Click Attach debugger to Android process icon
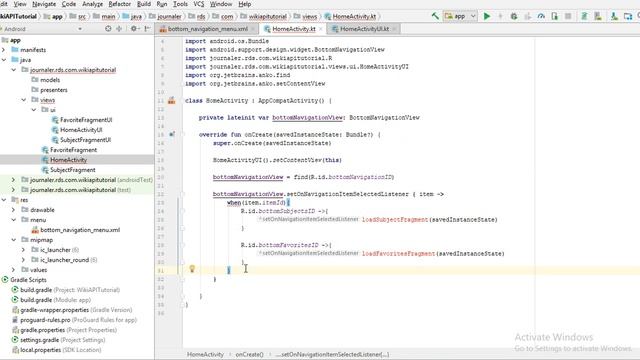Image resolution: width=640 pixels, height=360 pixels. tap(555, 16)
